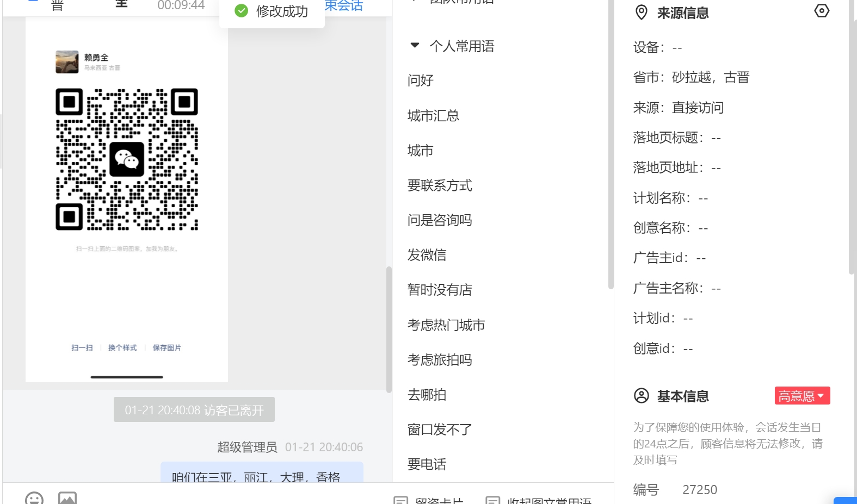The height and width of the screenshot is (504, 857).
Task: Click the chat history scrollbar
Action: [x=389, y=329]
